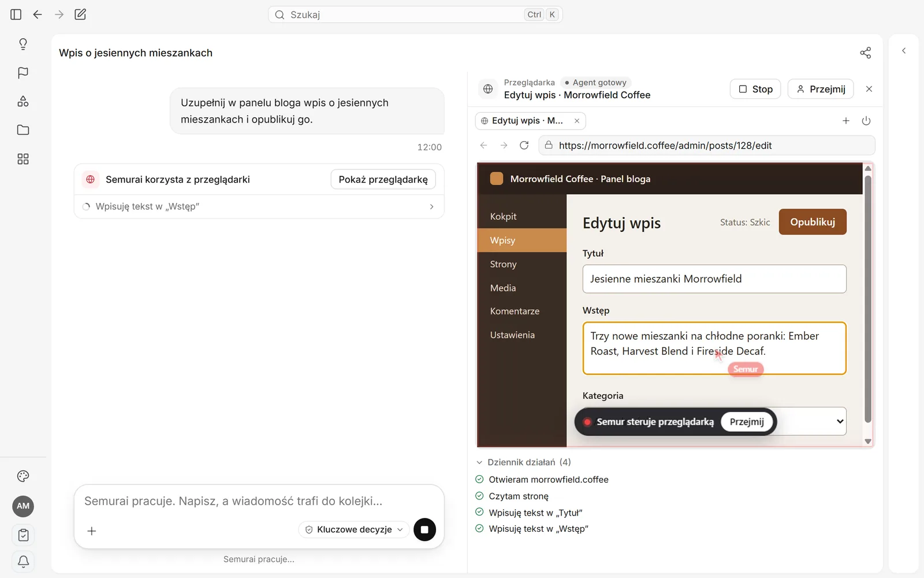Open Media in the blog menu
Viewport: 924px width, 578px height.
(x=522, y=288)
